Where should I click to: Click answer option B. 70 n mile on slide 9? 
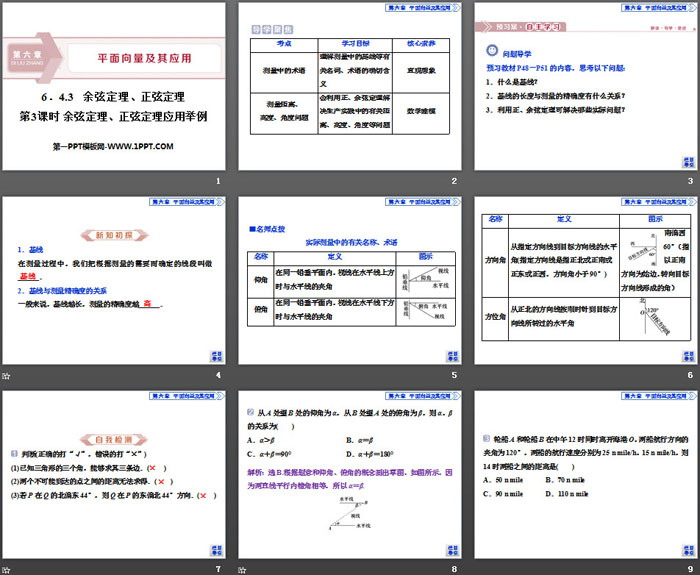[565, 480]
